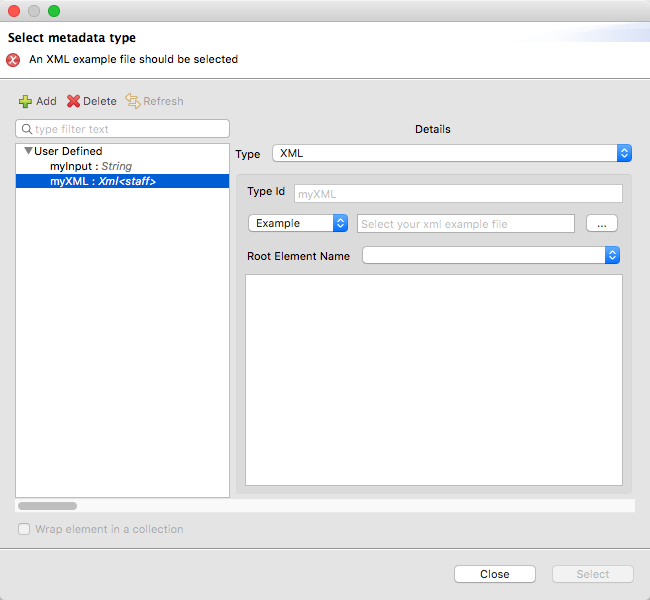Click the Type Id field showing myXML

click(458, 194)
